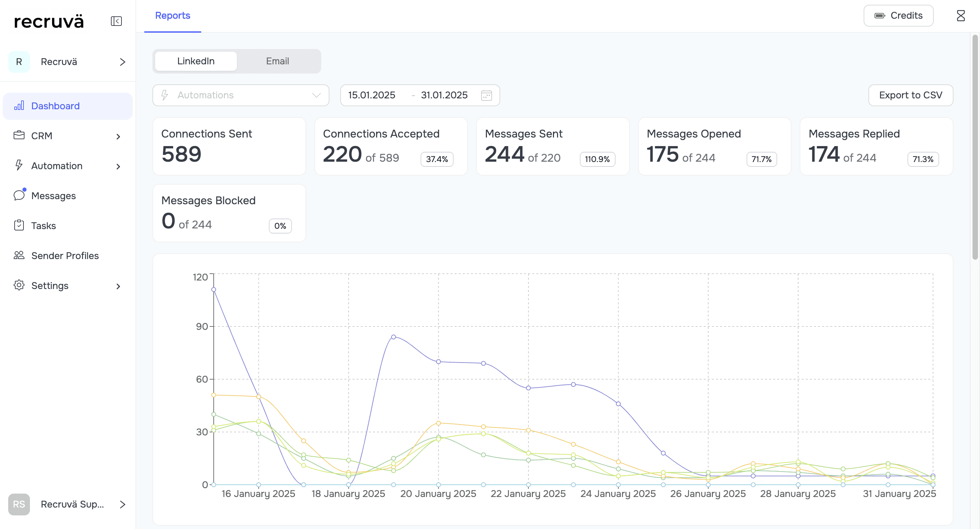This screenshot has height=529, width=980.
Task: Click the start date 15.01.2025 field
Action: coord(372,95)
